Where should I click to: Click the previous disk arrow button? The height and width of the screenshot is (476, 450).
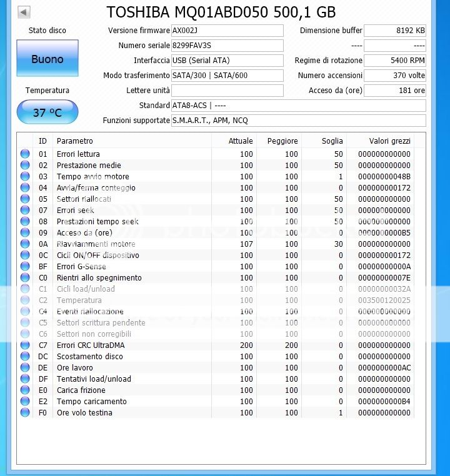[24, 12]
